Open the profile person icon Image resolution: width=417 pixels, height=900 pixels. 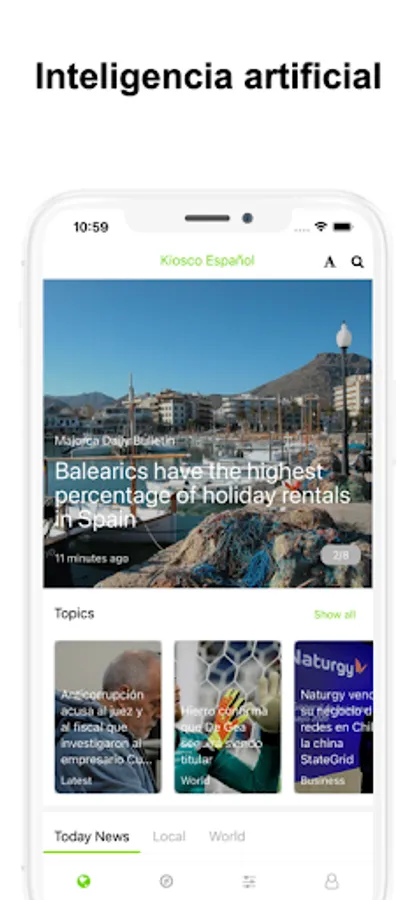(332, 881)
